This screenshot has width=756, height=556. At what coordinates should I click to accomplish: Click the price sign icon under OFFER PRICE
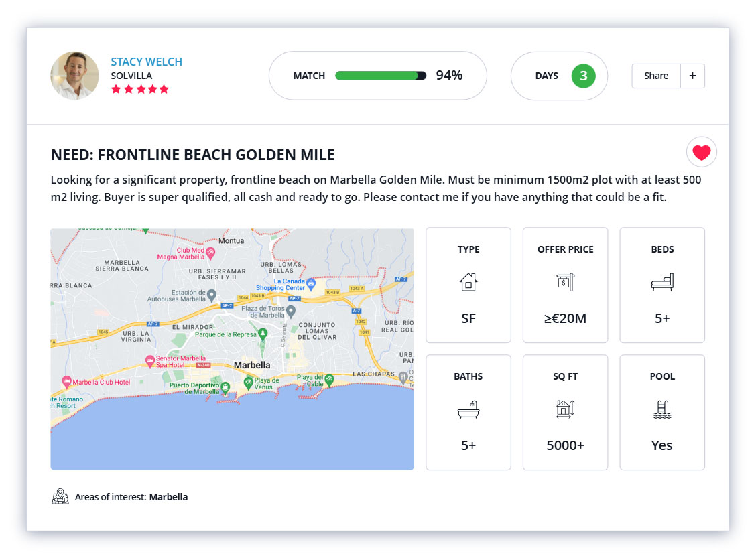point(565,282)
